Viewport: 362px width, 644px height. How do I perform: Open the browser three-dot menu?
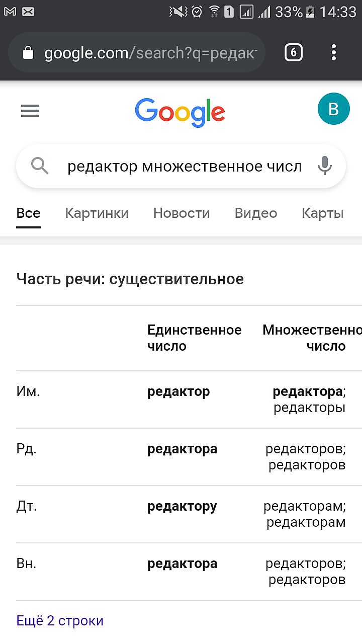click(333, 52)
